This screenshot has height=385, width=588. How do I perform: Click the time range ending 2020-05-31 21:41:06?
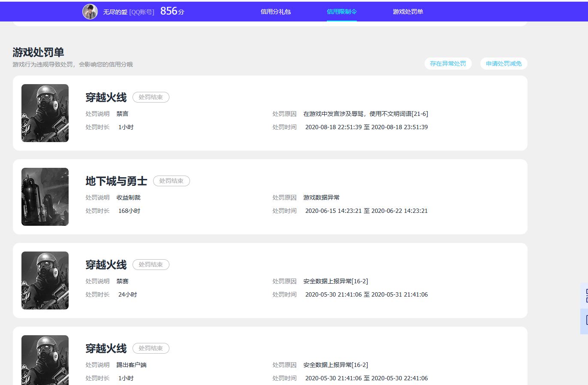click(366, 294)
